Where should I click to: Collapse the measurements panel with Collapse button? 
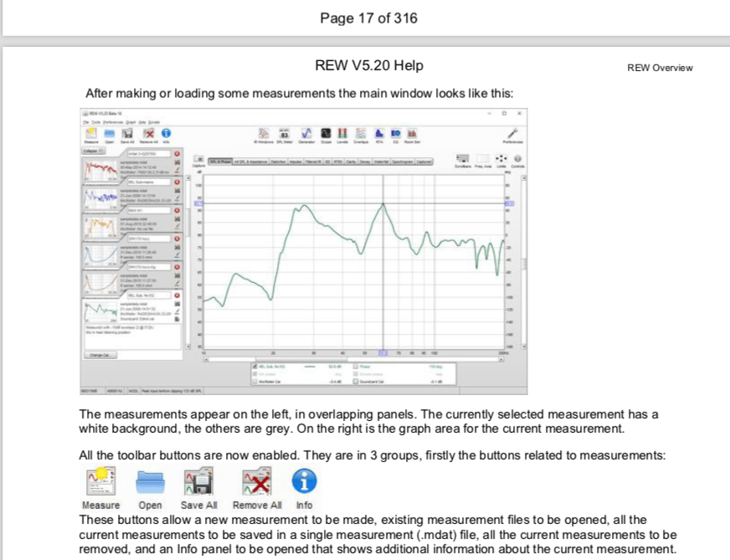(94, 151)
